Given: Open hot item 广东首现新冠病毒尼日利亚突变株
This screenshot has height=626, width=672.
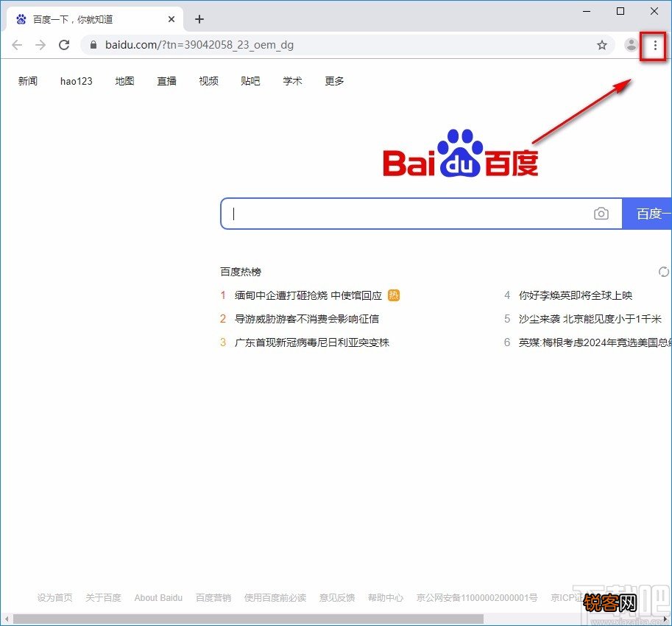Looking at the screenshot, I should click(x=312, y=342).
